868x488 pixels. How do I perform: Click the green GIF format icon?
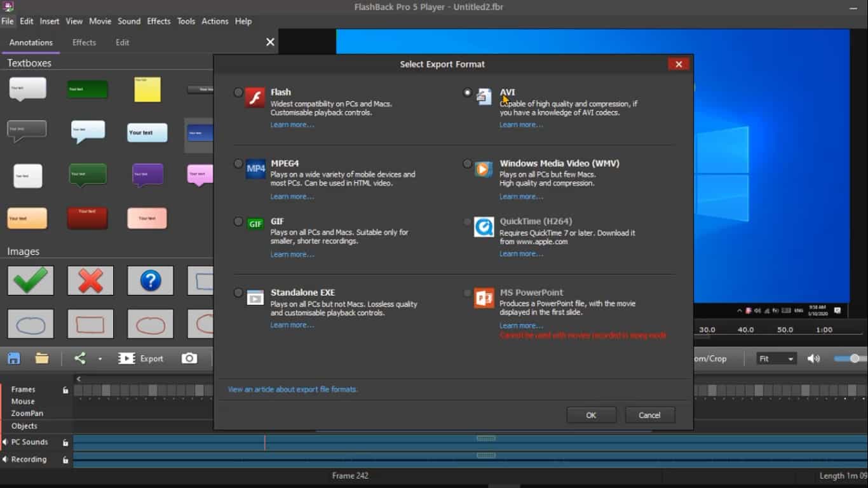pyautogui.click(x=255, y=224)
